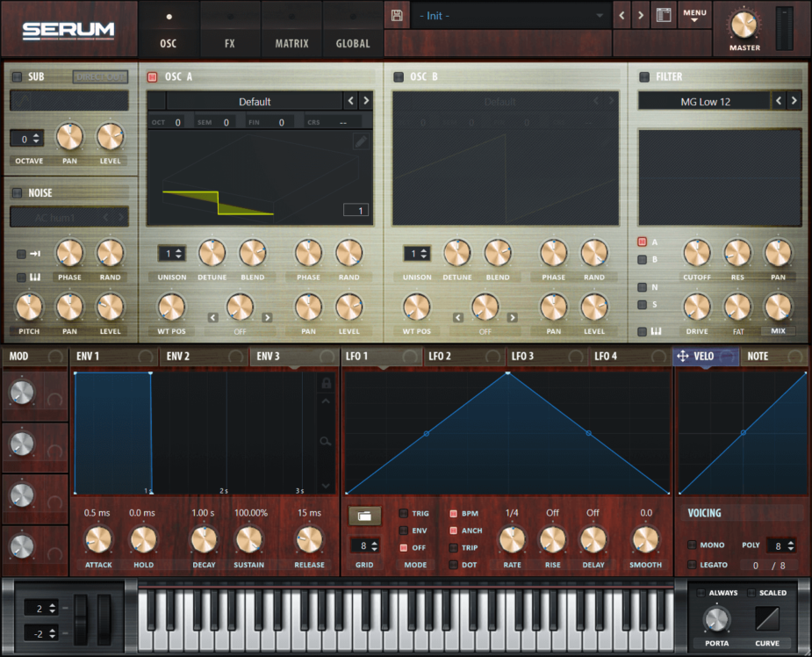Click the filter CUTOFF knob
812x657 pixels.
697,253
